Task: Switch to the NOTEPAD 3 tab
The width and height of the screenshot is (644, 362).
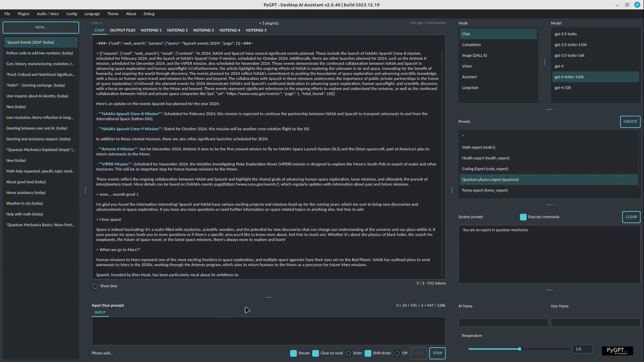Action: [204, 30]
